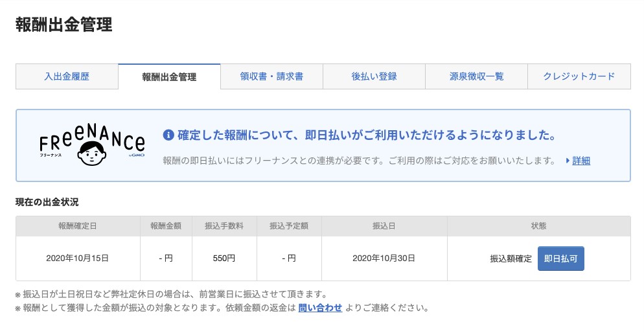This screenshot has height=333, width=644.
Task: Click the 報酬出金管理 page heading
Action: pyautogui.click(x=63, y=25)
